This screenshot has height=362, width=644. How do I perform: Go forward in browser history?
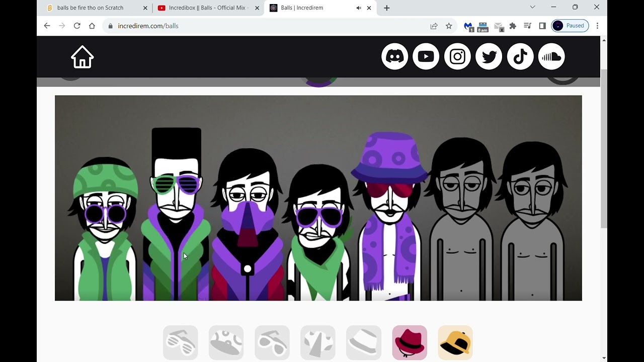pyautogui.click(x=62, y=26)
